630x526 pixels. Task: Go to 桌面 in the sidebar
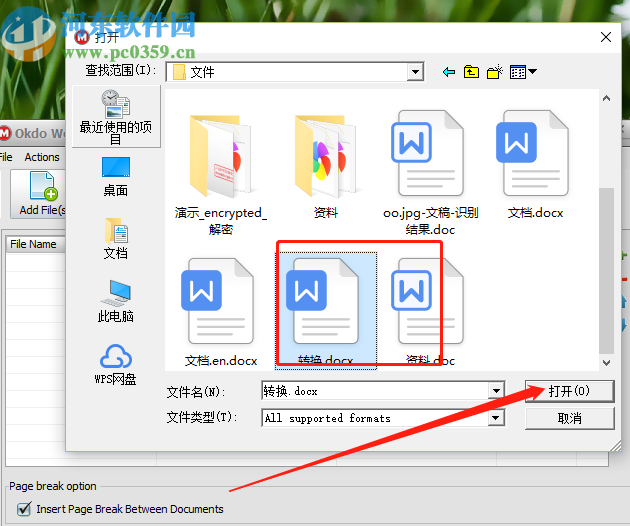[x=116, y=176]
